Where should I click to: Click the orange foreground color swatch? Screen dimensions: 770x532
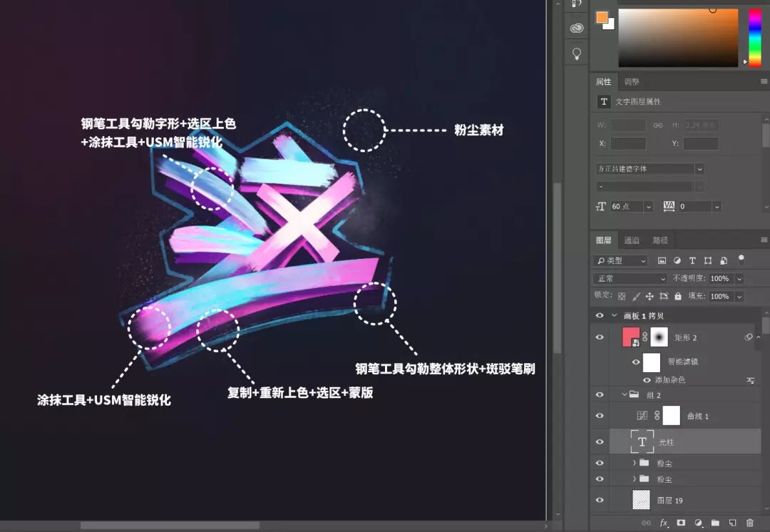(602, 17)
